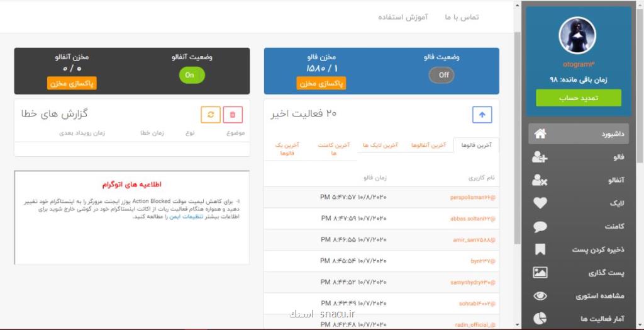Click the profile avatar image

pos(577,35)
